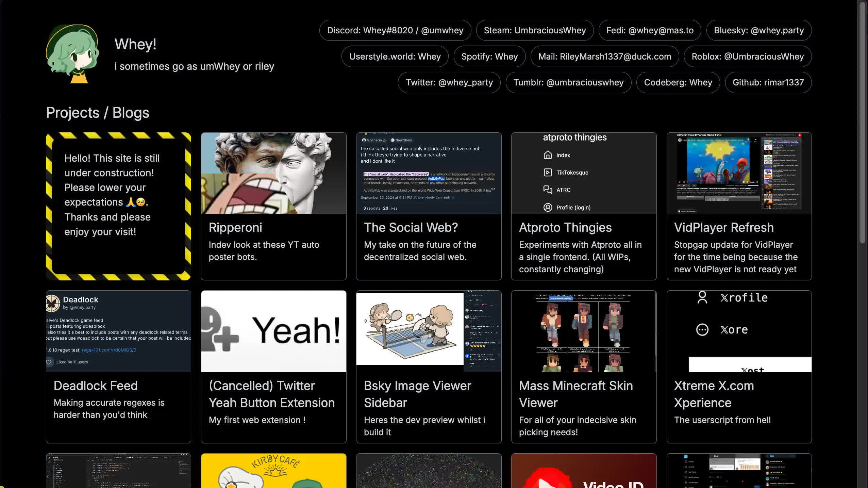The width and height of the screenshot is (868, 488).
Task: Open the Github rimar1337 link
Action: click(x=768, y=82)
